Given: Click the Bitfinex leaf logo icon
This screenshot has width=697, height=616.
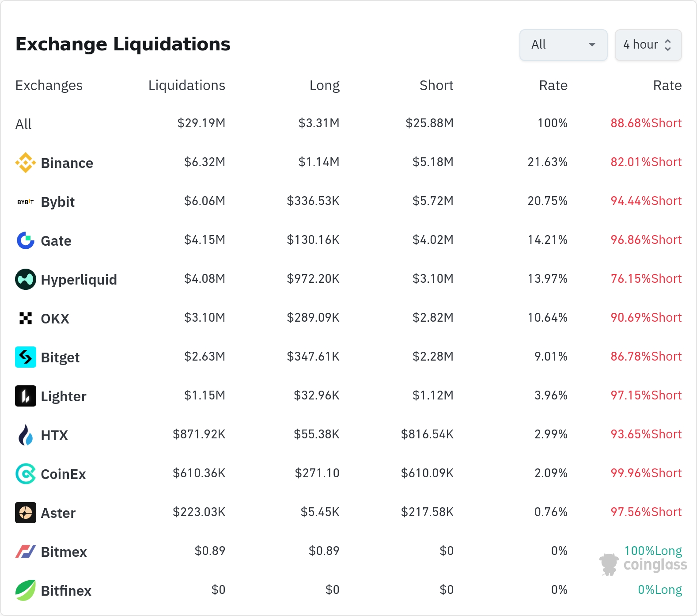Looking at the screenshot, I should coord(26,590).
